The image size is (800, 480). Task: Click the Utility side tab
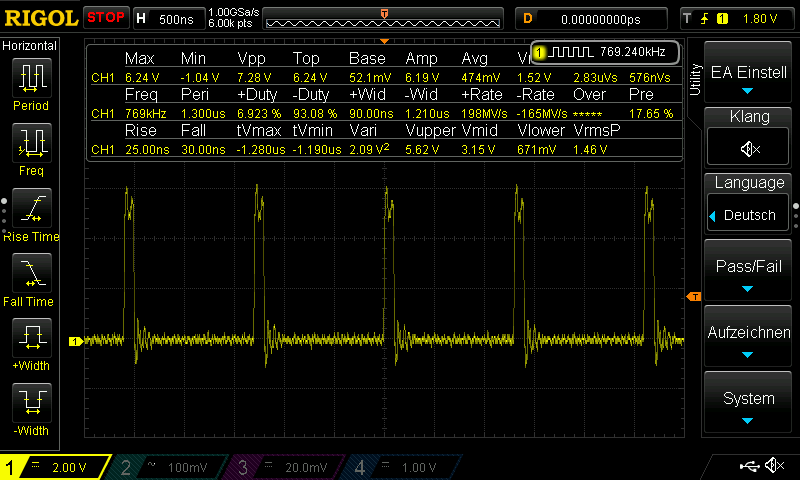tap(695, 80)
